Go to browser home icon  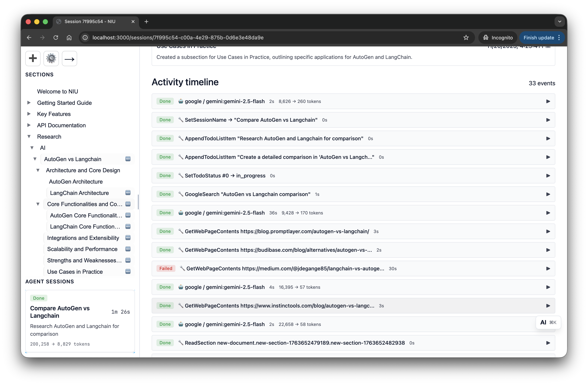69,38
